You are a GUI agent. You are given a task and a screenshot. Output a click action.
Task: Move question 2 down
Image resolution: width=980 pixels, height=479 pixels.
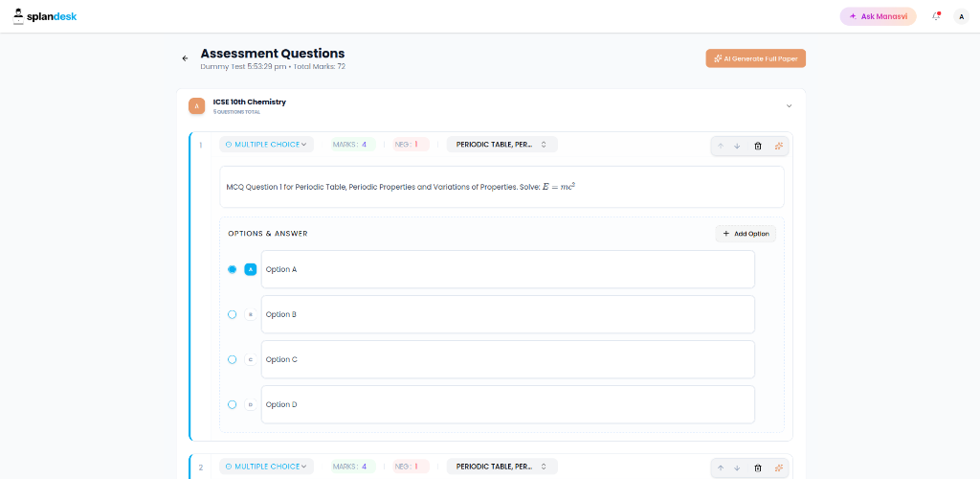[737, 468]
